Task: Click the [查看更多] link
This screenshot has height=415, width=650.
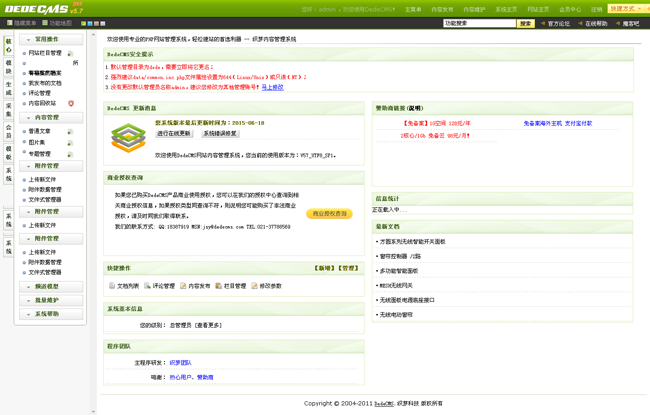Action: pyautogui.click(x=208, y=325)
